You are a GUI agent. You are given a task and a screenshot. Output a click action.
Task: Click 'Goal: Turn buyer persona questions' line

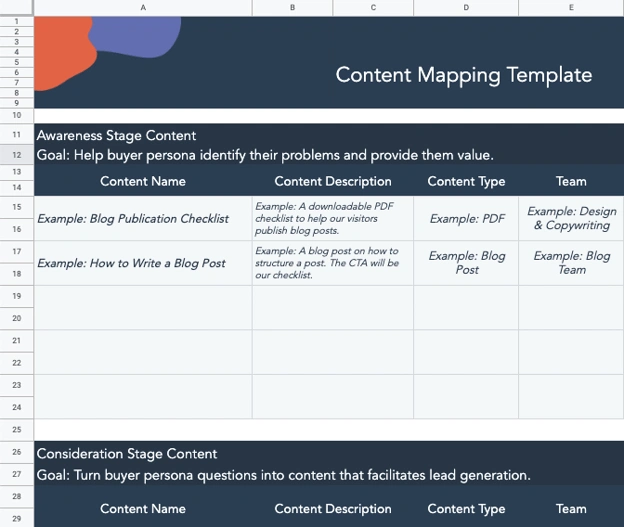click(283, 475)
